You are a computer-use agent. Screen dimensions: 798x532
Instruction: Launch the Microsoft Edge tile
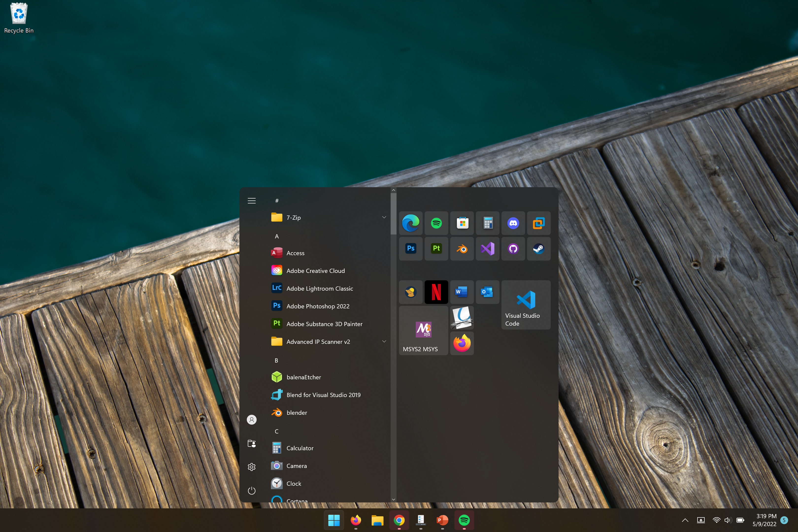click(x=411, y=223)
